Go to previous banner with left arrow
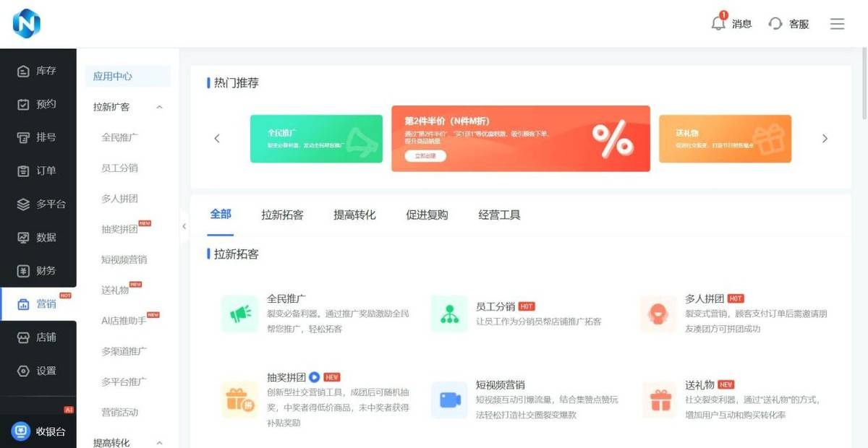Screen dimensions: 868x448 tap(217, 139)
